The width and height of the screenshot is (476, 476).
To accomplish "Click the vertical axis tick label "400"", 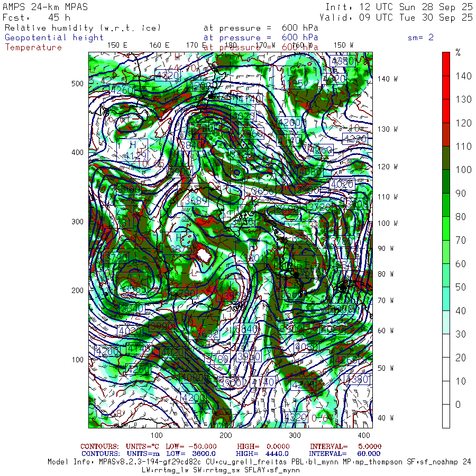I will 77,152.
